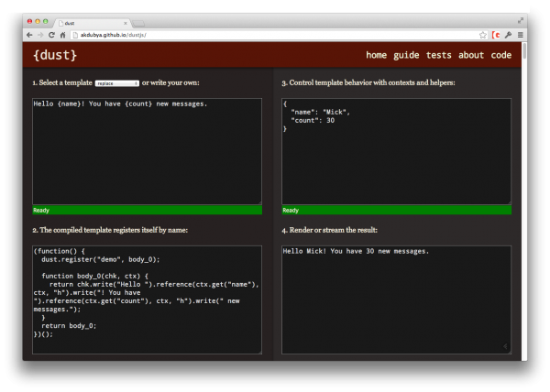Go back with the browser back arrow
The height and width of the screenshot is (392, 550).
click(29, 35)
